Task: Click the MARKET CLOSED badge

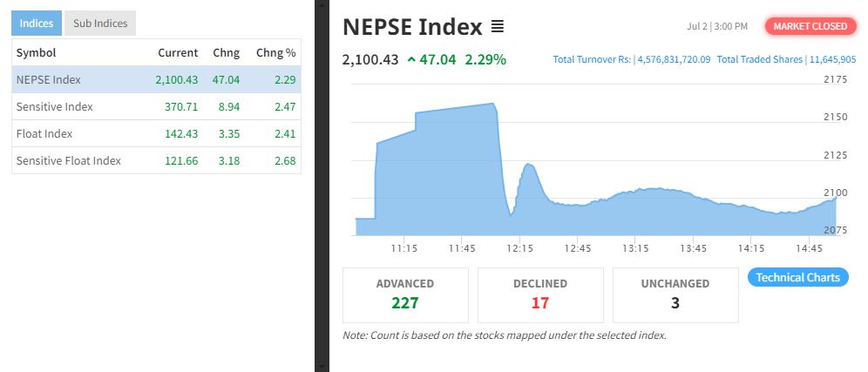Action: pos(810,26)
